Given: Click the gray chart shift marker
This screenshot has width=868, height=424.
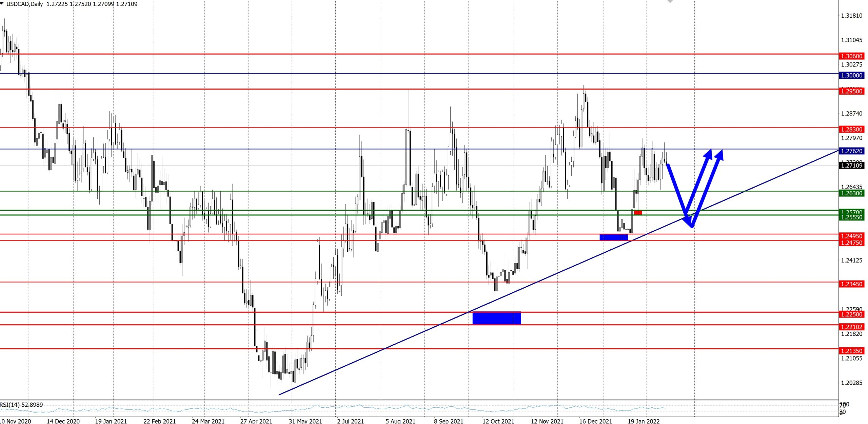Looking at the screenshot, I should pos(670,1).
